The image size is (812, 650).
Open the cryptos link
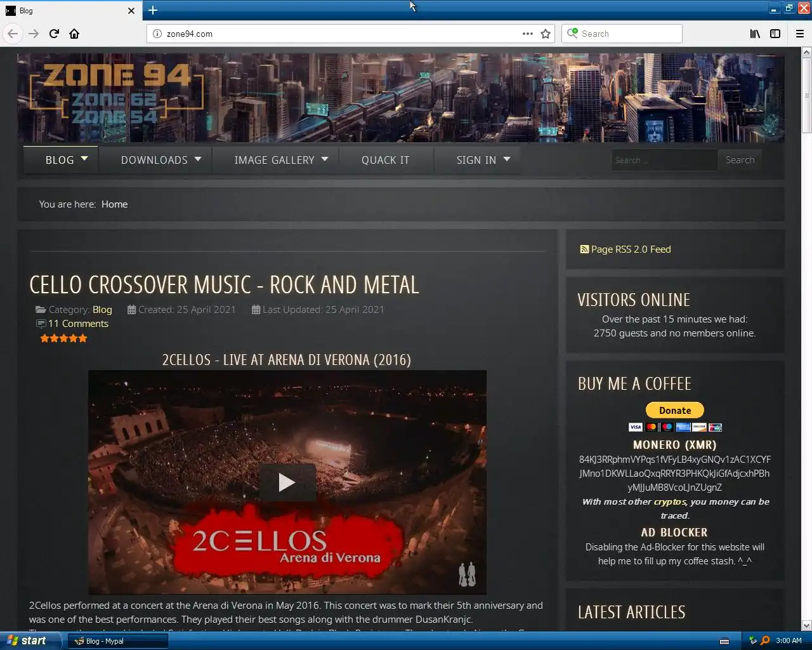pos(670,501)
